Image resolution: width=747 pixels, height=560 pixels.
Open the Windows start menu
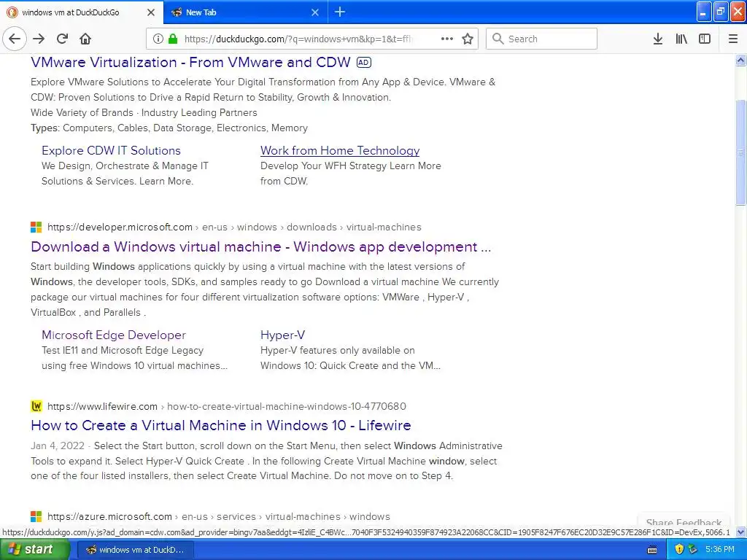[x=35, y=550]
